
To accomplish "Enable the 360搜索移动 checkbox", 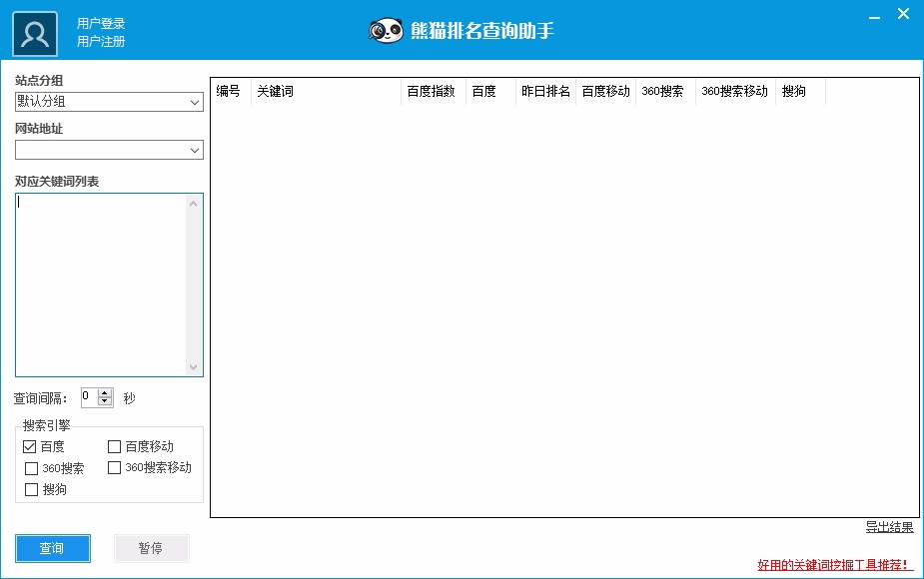I will (114, 467).
